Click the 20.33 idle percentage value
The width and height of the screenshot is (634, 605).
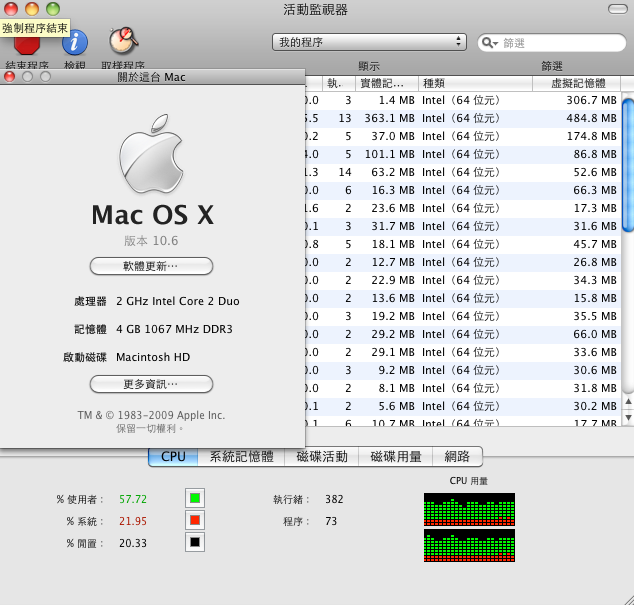click(133, 543)
